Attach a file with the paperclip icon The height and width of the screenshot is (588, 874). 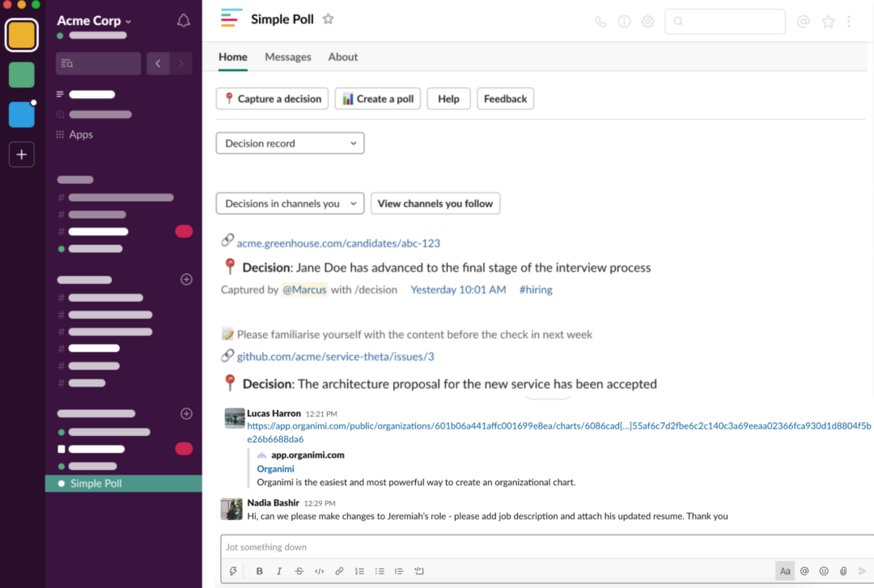[x=843, y=571]
